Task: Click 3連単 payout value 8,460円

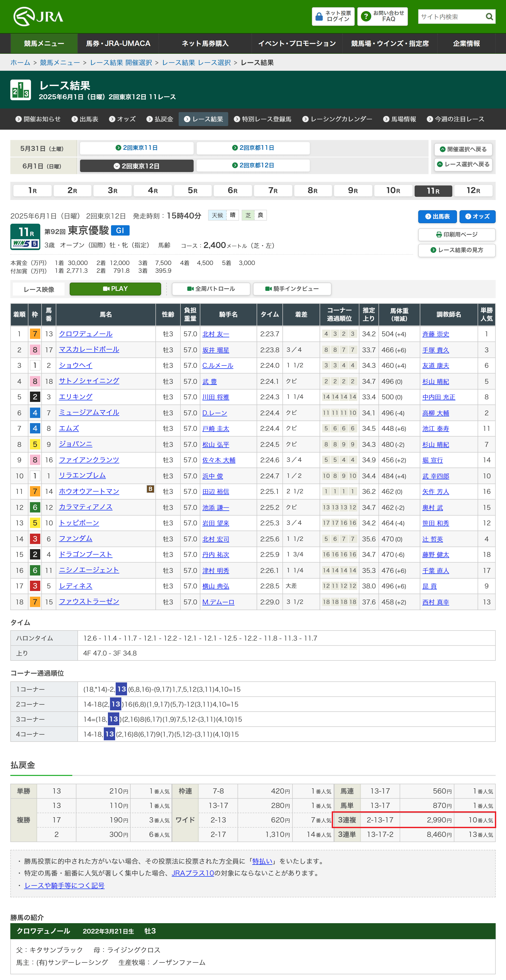Action: click(439, 834)
